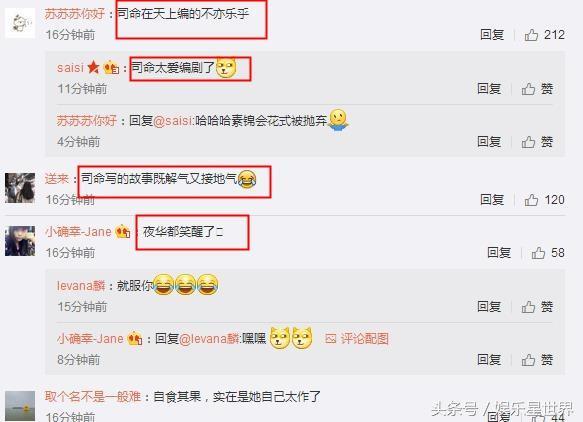The width and height of the screenshot is (583, 422).
Task: Click the VIP badge beside saisi
Action: click(x=111, y=68)
